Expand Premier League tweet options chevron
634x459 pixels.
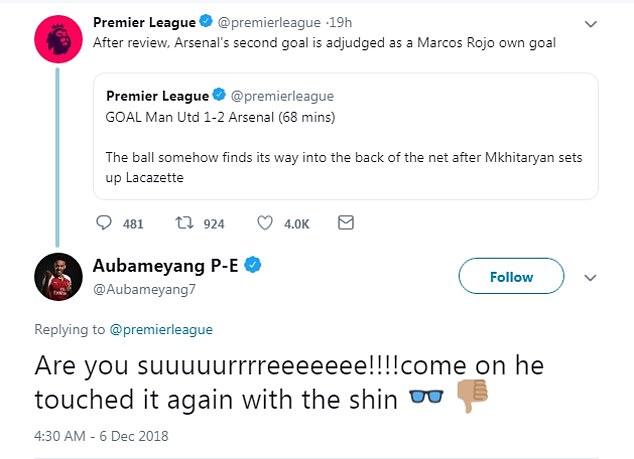(590, 23)
